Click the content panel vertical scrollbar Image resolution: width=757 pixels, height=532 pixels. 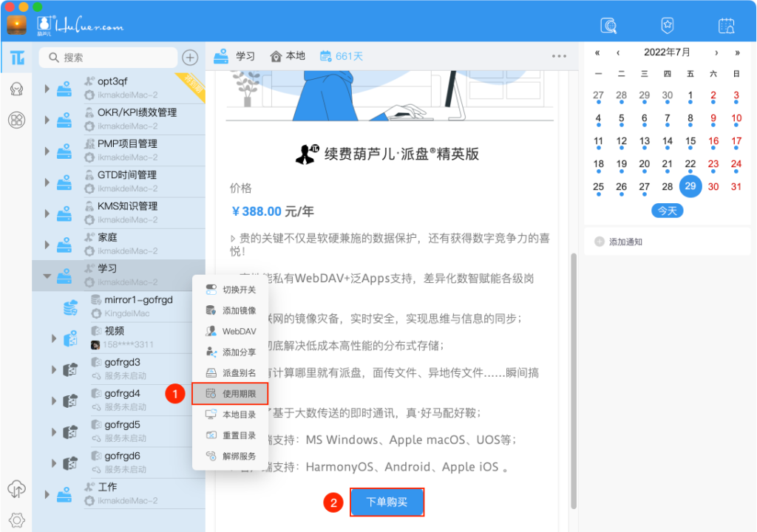coord(574,381)
